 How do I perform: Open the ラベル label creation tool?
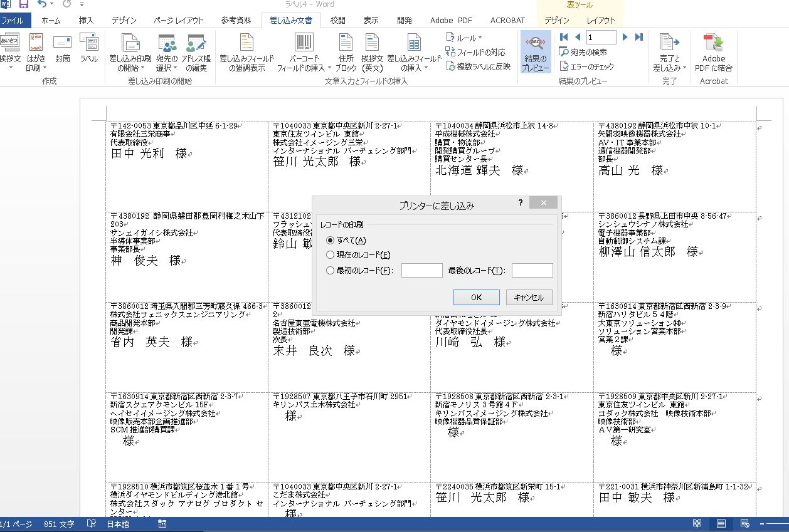coord(88,48)
